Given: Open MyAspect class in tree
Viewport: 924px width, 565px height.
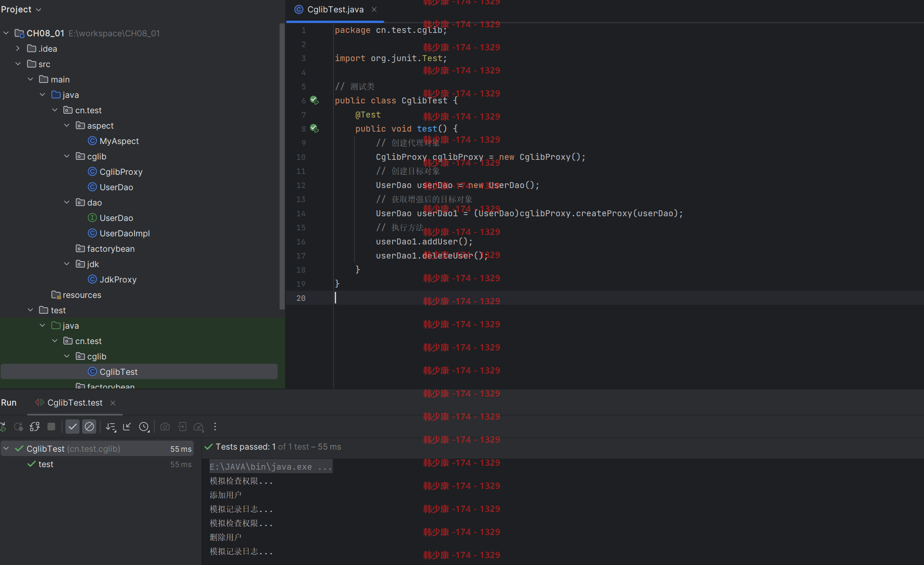Looking at the screenshot, I should click(119, 141).
